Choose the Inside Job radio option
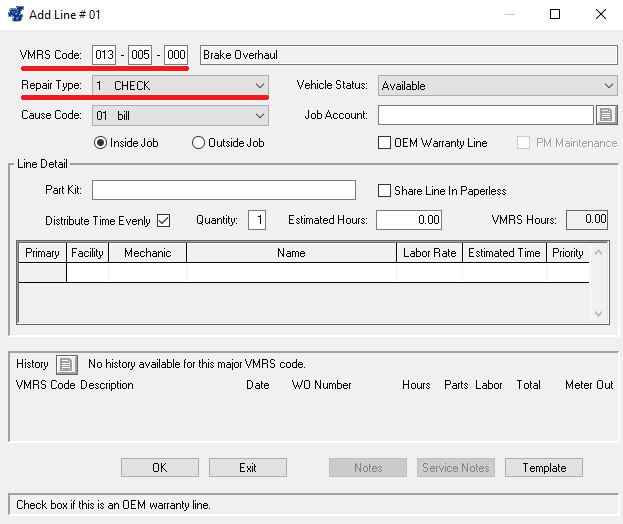The width and height of the screenshot is (623, 524). (x=100, y=143)
